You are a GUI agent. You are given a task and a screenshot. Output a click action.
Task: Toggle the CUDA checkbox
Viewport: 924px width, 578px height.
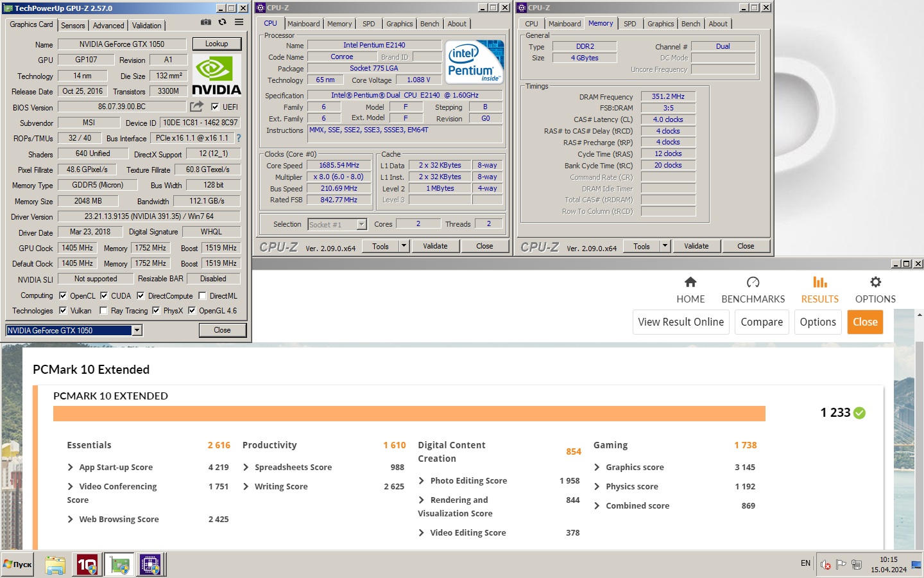(x=104, y=296)
